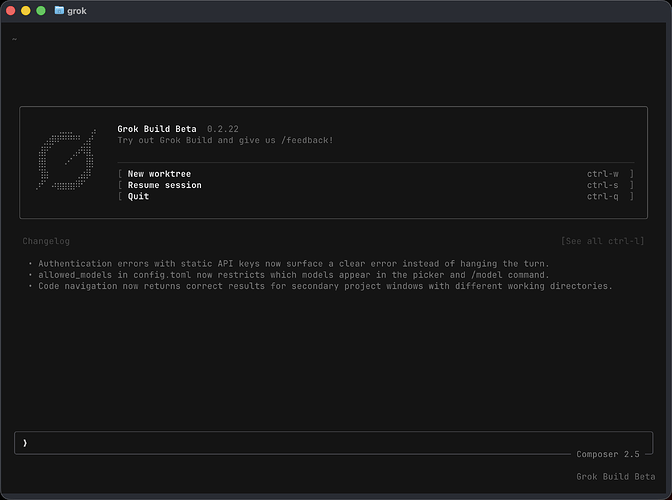Click the Grok dotted logo
672x500 pixels.
pyautogui.click(x=66, y=160)
